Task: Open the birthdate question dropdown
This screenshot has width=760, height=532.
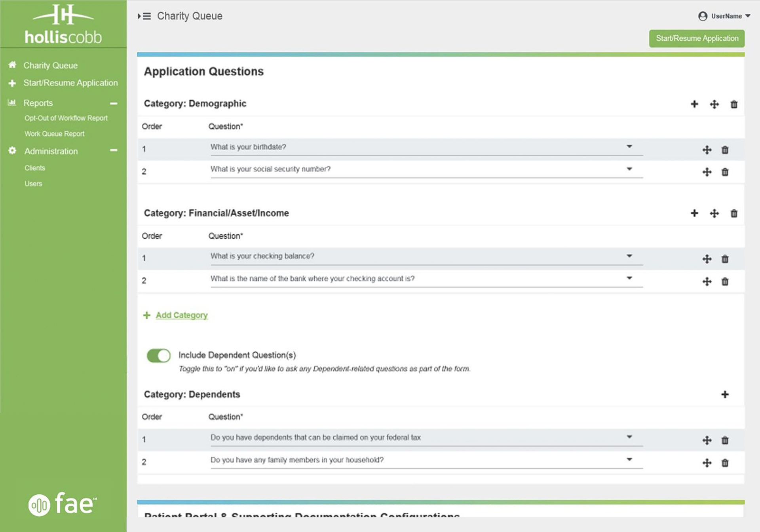Action: (629, 146)
